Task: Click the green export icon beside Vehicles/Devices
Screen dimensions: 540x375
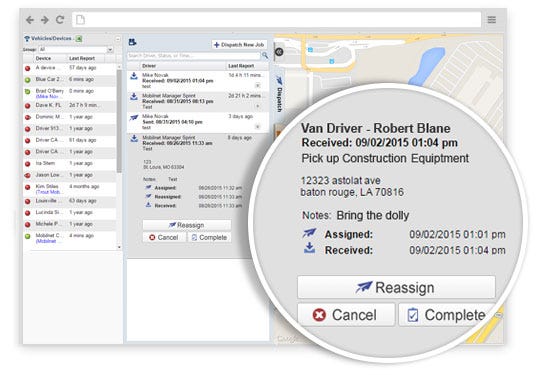Action: (79, 39)
